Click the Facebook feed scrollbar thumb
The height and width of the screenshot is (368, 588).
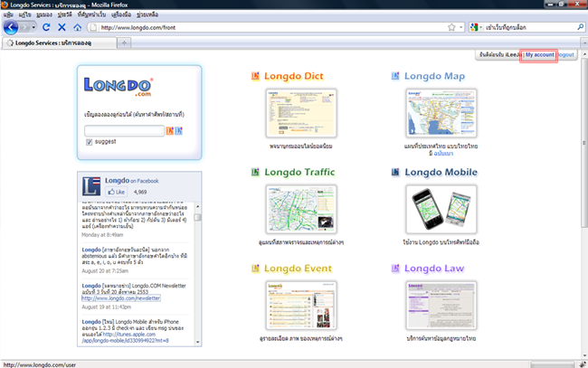(x=197, y=217)
